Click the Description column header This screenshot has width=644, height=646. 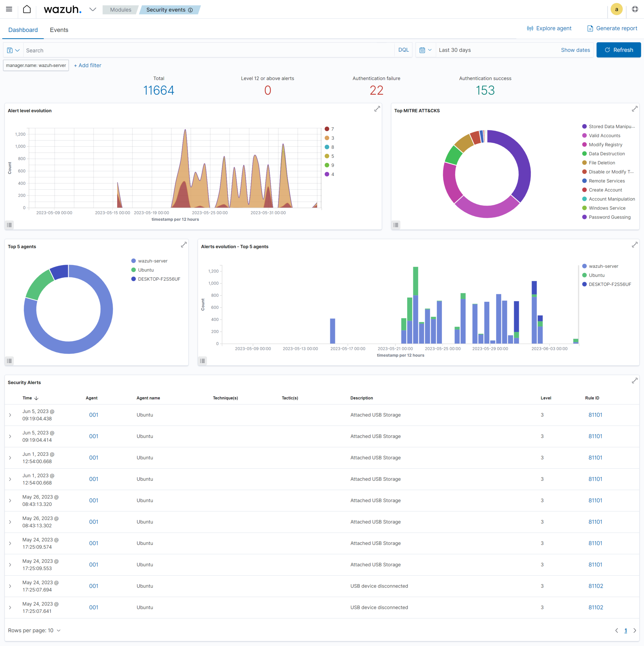pyautogui.click(x=362, y=398)
